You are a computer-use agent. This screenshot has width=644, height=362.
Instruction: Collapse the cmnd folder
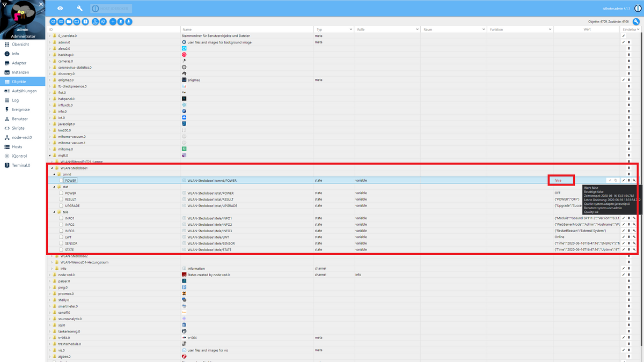point(55,174)
